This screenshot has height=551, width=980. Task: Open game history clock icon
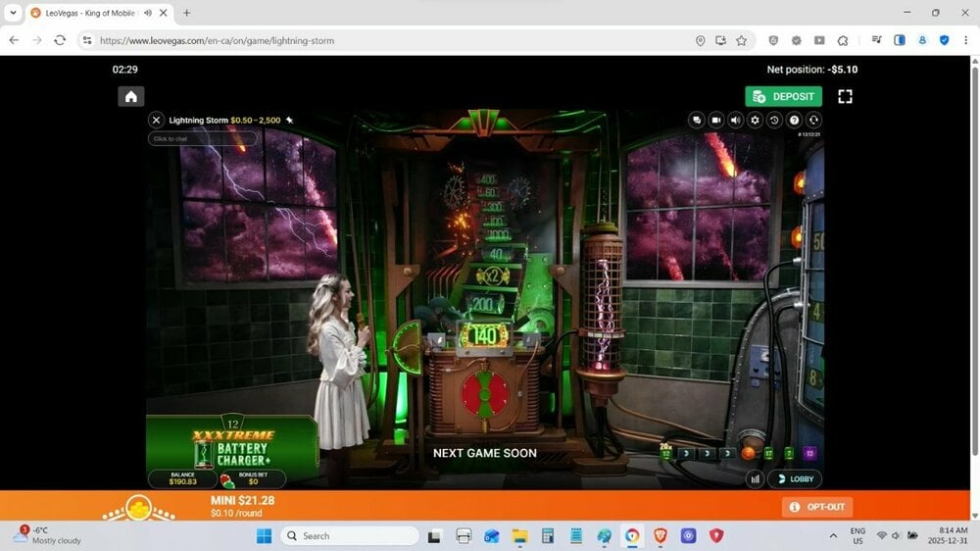pos(774,120)
